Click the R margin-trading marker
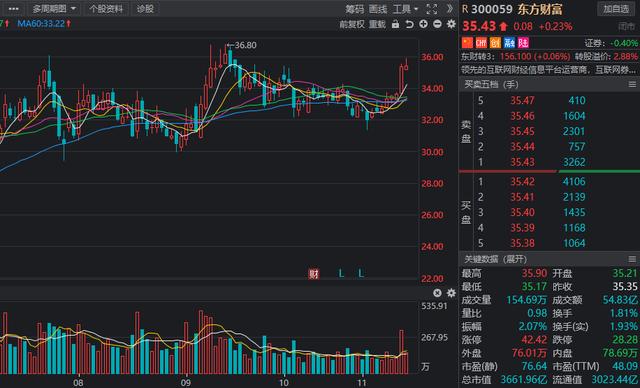 pyautogui.click(x=465, y=9)
